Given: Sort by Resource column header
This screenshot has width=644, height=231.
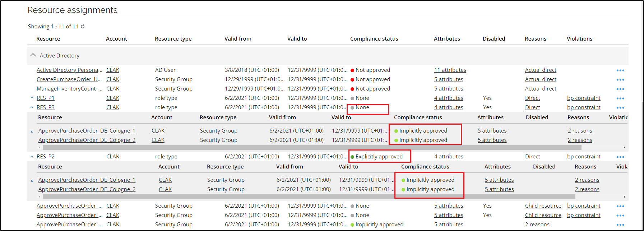Looking at the screenshot, I should coord(48,39).
